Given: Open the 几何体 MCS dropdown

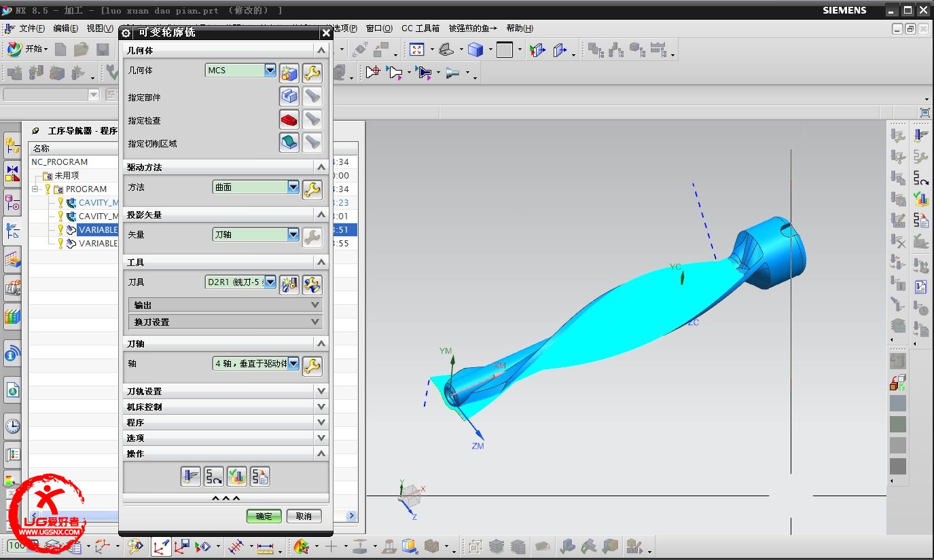Looking at the screenshot, I should 270,70.
